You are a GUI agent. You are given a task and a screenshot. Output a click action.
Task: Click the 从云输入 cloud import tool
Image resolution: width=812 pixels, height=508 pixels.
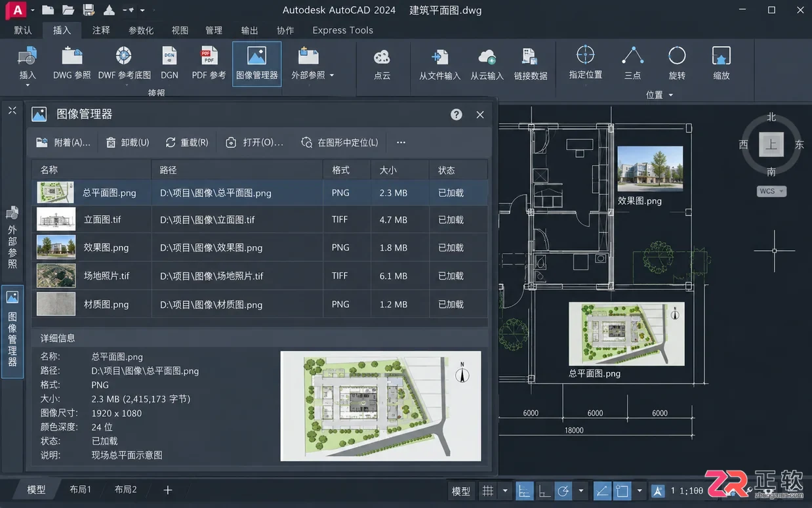[x=487, y=64]
